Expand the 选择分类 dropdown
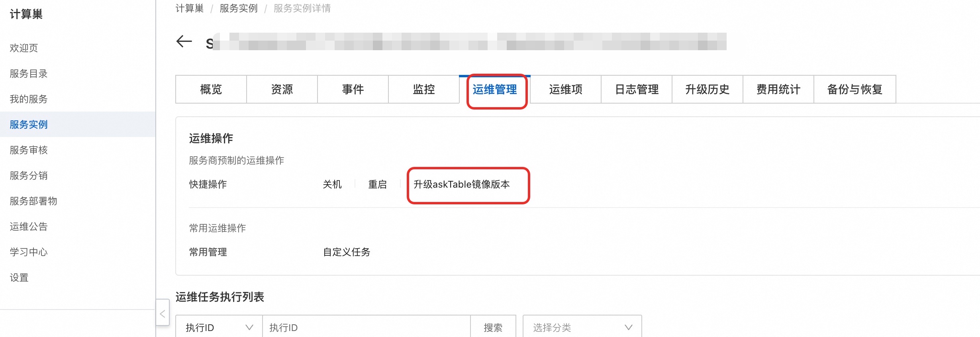Image resolution: width=980 pixels, height=337 pixels. [x=582, y=327]
